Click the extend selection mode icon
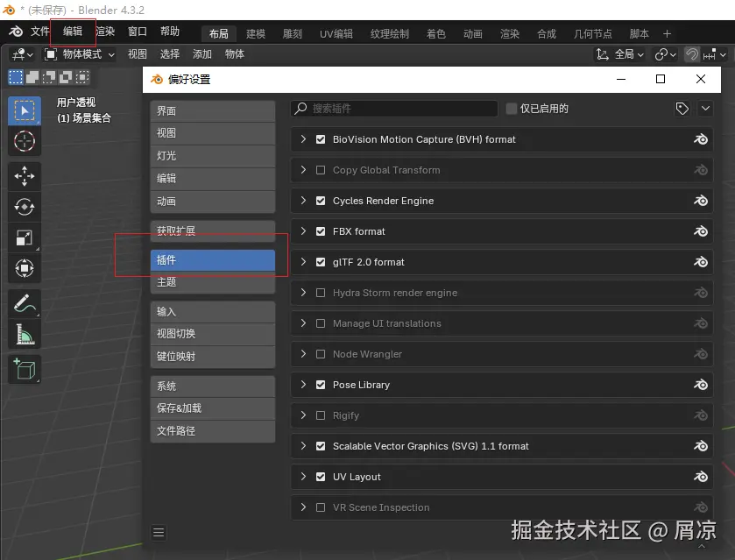The image size is (735, 560). (32, 77)
